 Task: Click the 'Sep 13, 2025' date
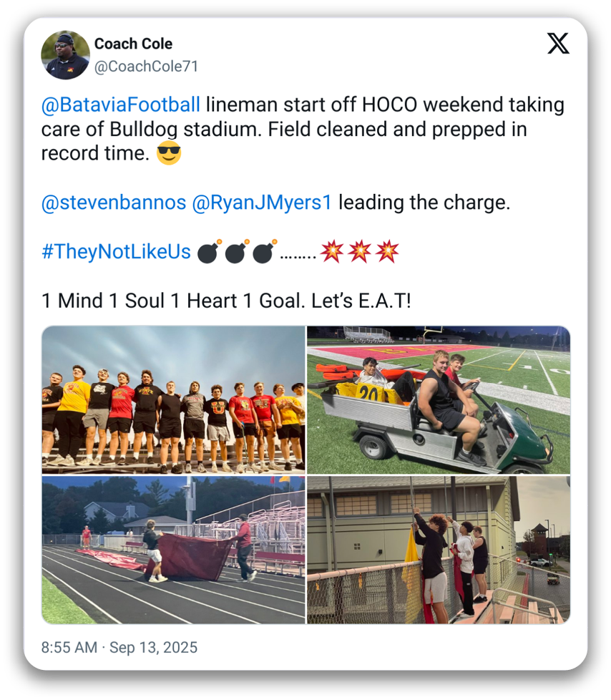click(x=153, y=648)
